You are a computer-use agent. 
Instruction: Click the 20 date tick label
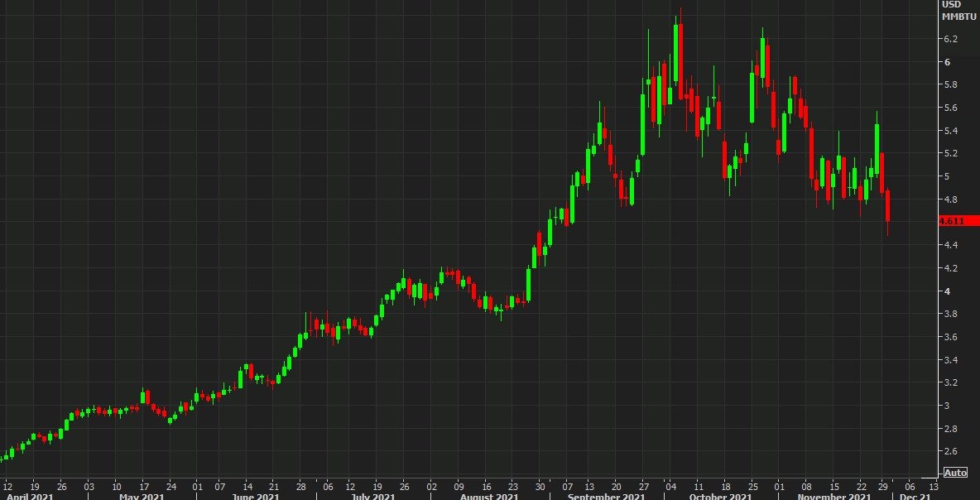point(617,486)
